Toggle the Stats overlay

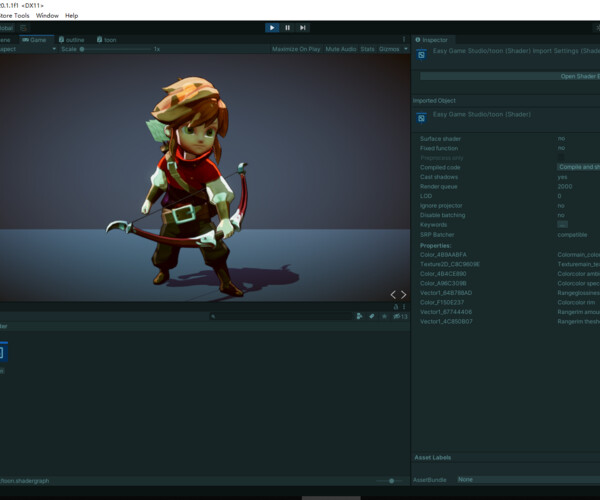pyautogui.click(x=367, y=49)
